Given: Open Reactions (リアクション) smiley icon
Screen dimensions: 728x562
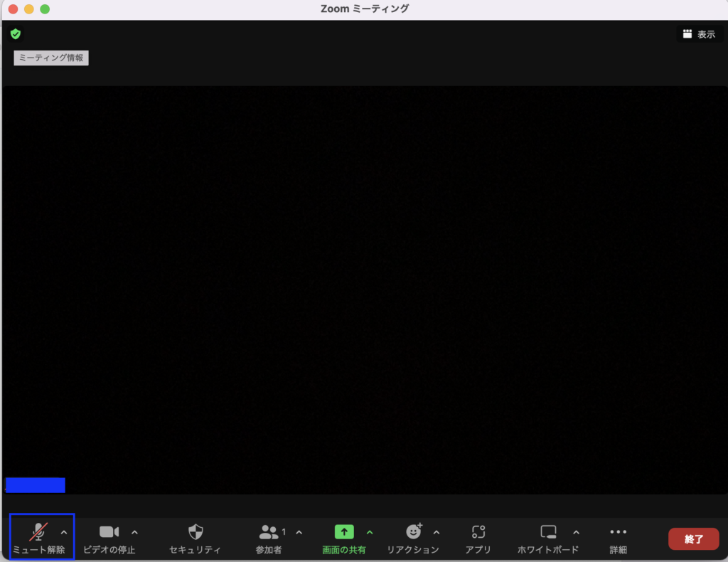Looking at the screenshot, I should click(x=413, y=532).
